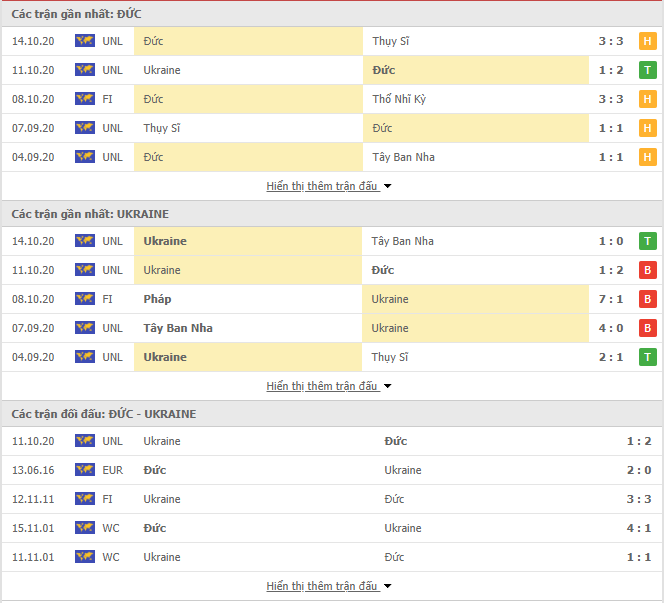Click the Các trận gần nhất: UKRAINE header
This screenshot has height=603, width=664.
90,214
